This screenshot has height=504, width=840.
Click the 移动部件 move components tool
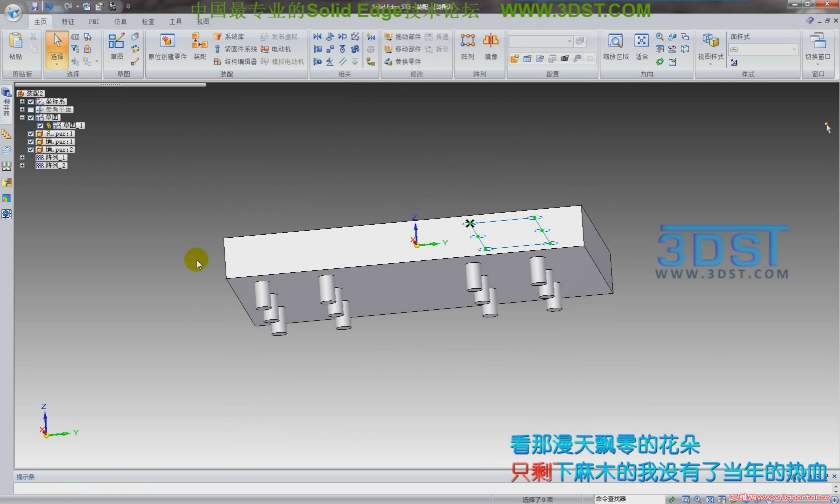point(402,49)
